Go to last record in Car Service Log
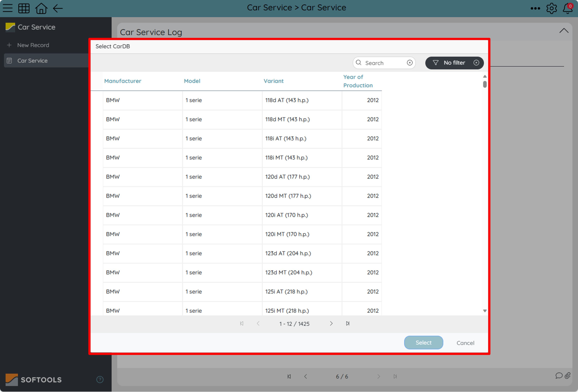The image size is (578, 392). tap(395, 377)
